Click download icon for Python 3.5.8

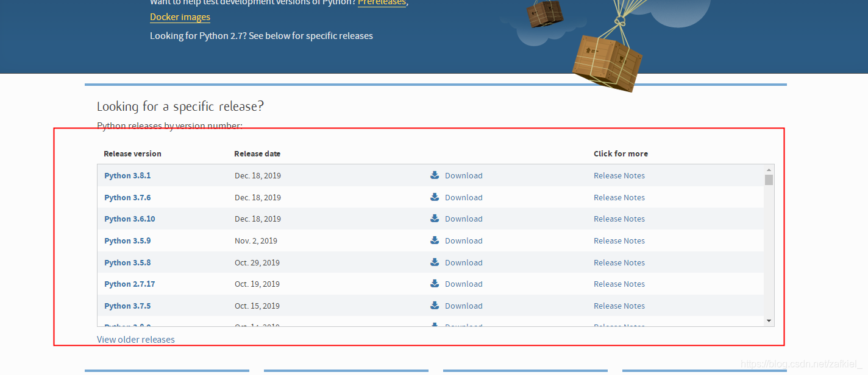point(435,262)
